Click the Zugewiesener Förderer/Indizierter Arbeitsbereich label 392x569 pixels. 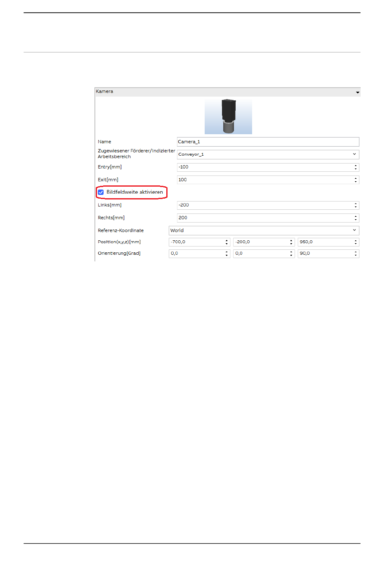pos(137,154)
